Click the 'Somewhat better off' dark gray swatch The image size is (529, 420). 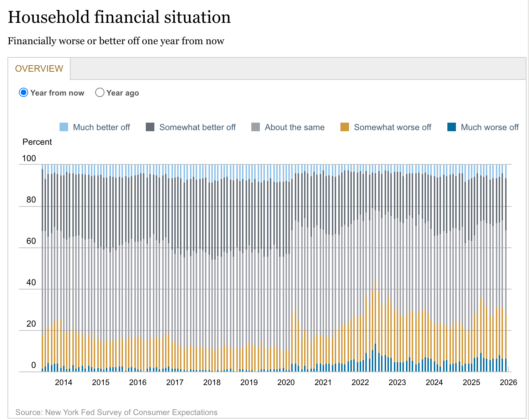[x=150, y=127]
